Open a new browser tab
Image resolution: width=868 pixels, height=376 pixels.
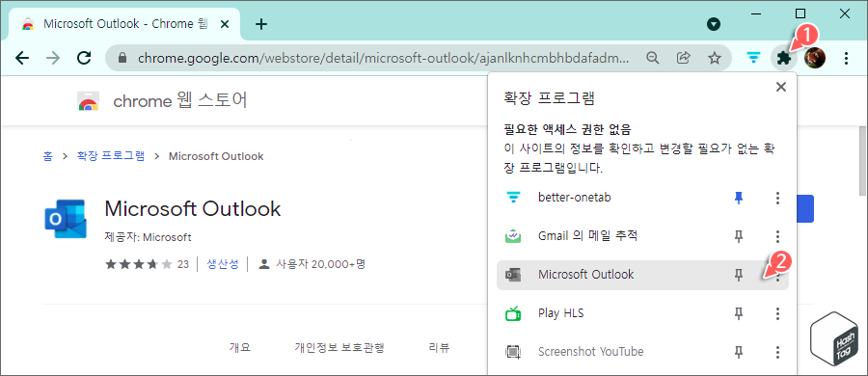tap(261, 24)
